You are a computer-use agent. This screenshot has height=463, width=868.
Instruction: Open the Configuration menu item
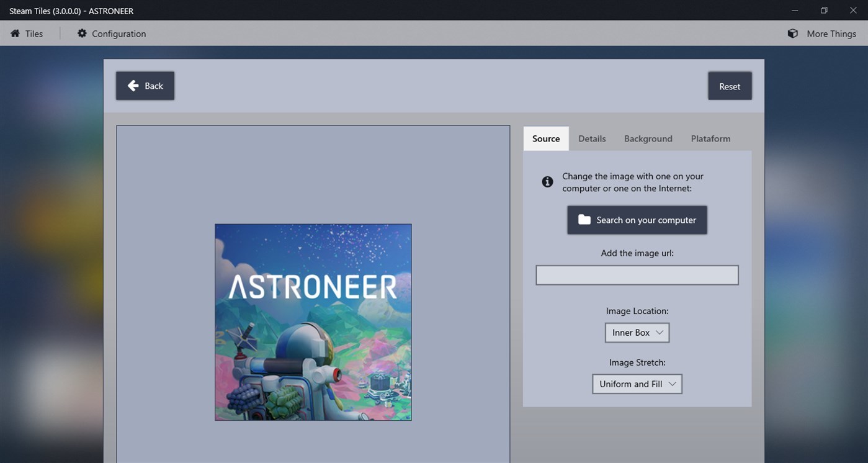tap(118, 34)
